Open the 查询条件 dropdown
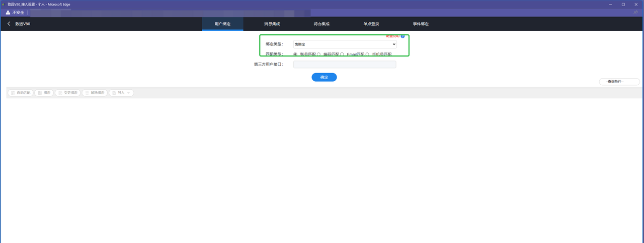The image size is (644, 243). [x=619, y=82]
